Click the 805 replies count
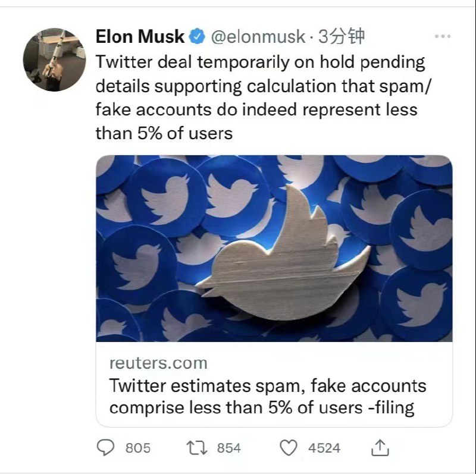476x474 pixels. coord(138,448)
